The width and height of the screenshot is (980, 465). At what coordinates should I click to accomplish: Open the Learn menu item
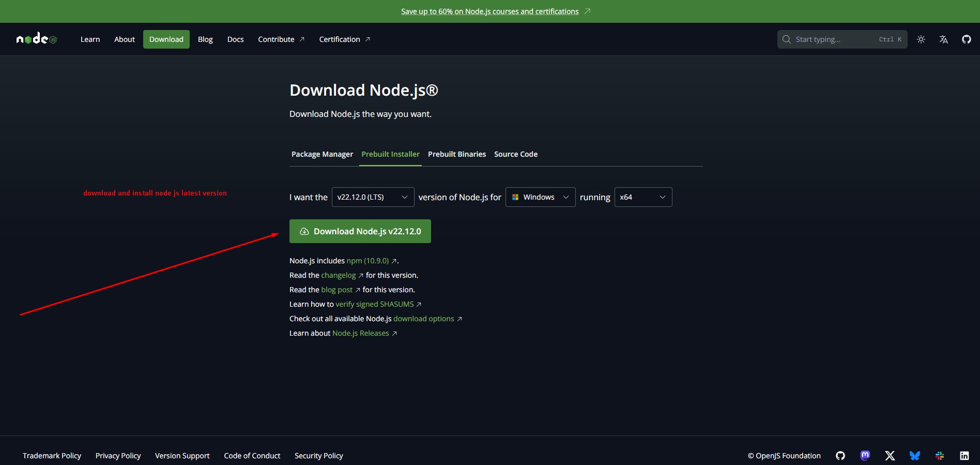[x=90, y=39]
